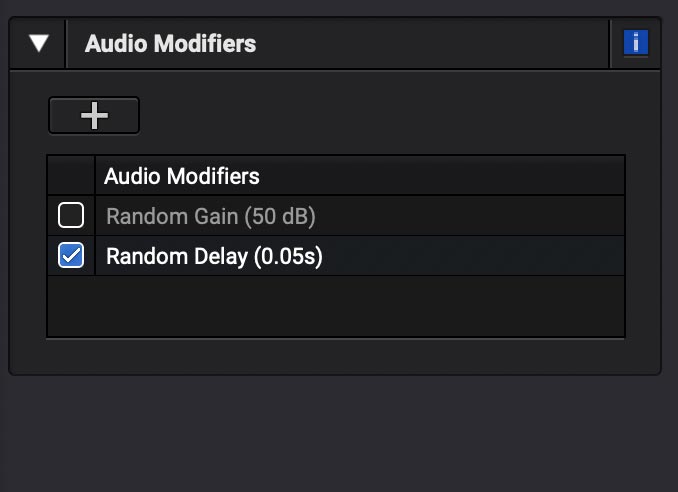This screenshot has height=492, width=678.
Task: Toggle the disclosure triangle beside Audio Modifiers
Action: tap(39, 44)
